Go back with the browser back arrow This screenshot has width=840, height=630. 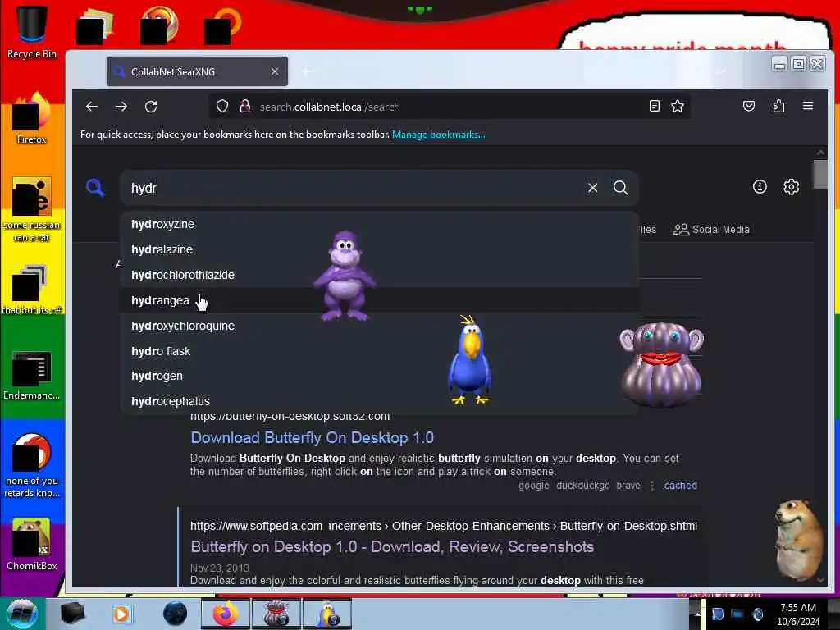coord(92,107)
